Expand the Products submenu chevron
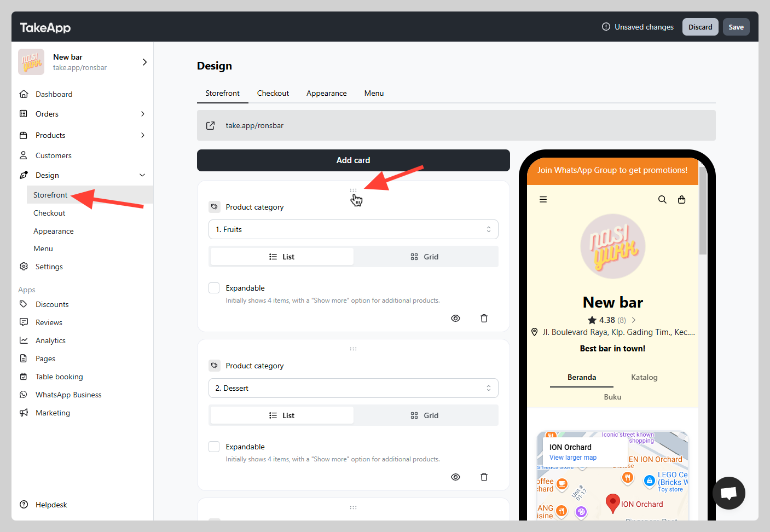This screenshot has height=532, width=770. (x=143, y=135)
